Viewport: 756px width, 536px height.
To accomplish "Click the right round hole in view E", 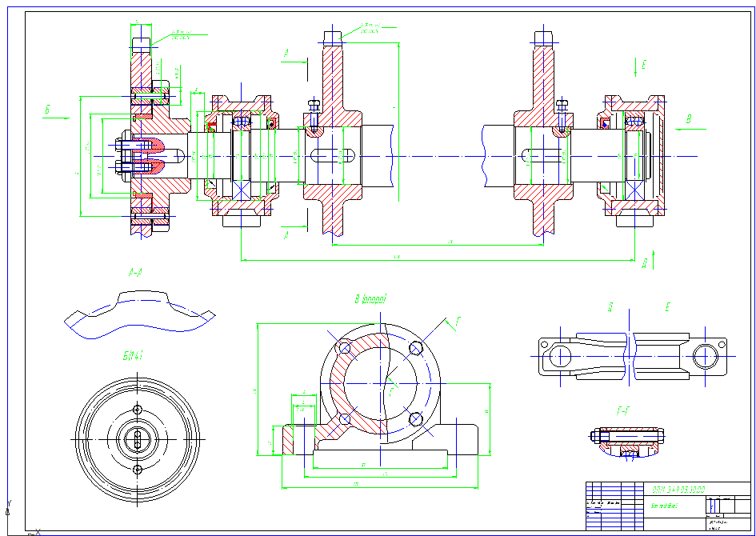I will [x=705, y=357].
